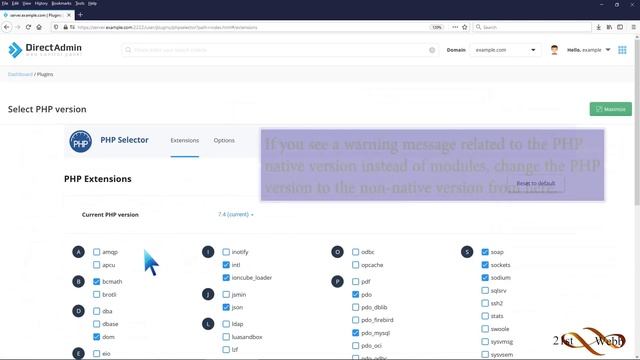
Task: Open the apps grid icon
Action: click(x=622, y=50)
